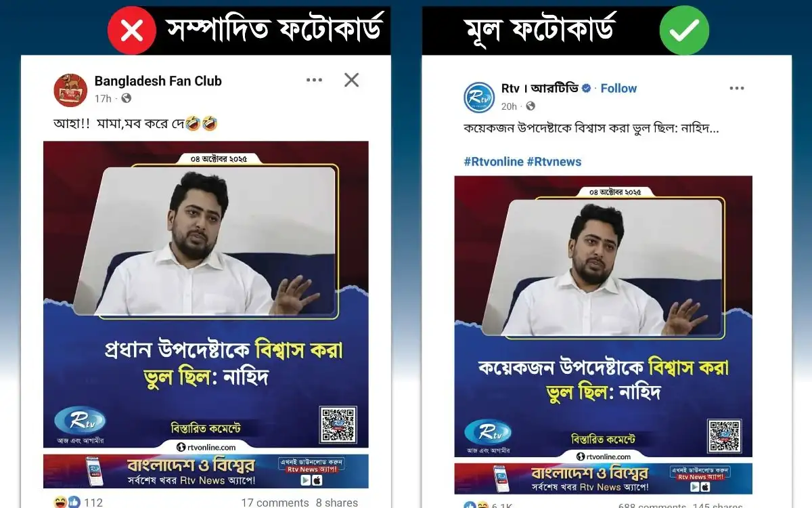Click QR code on the edited photocard

point(338,424)
